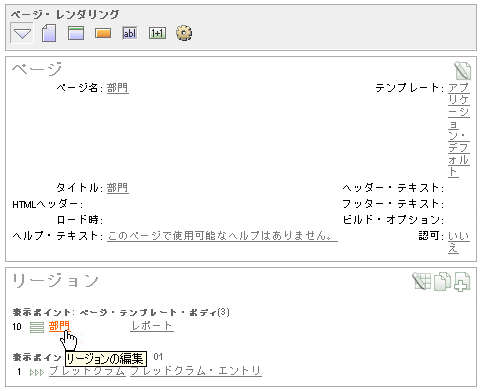Viewport: 480px width, 391px height.
Task: Click the copy region icon in リージョン section
Action: point(442,281)
